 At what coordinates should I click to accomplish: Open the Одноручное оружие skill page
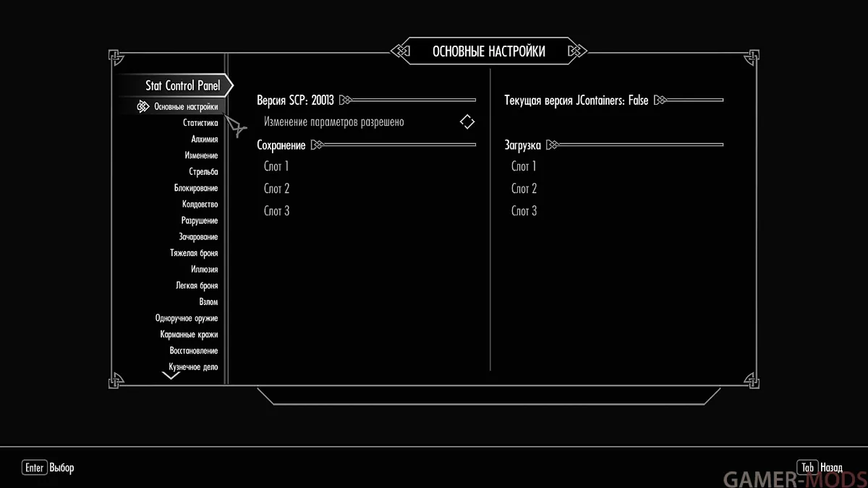pyautogui.click(x=187, y=318)
